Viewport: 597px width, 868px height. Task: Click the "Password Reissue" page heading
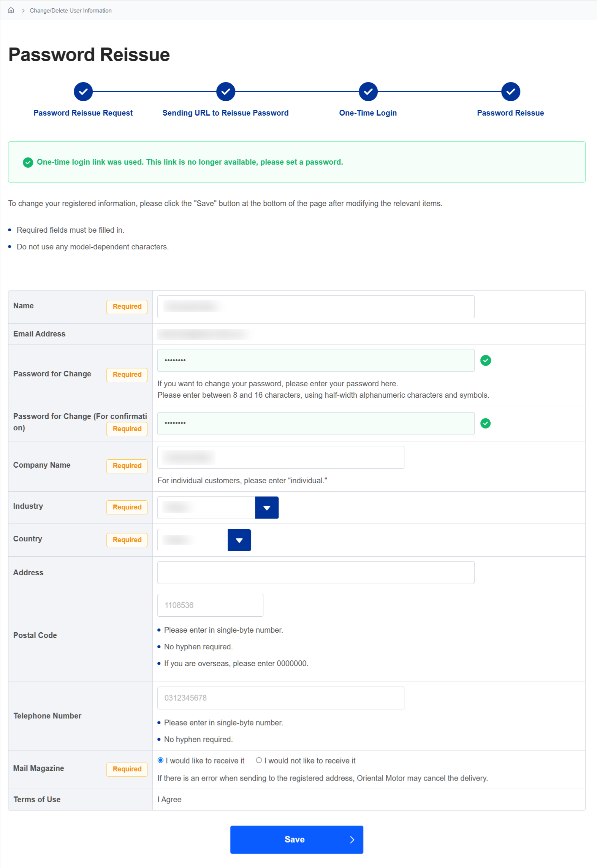89,55
